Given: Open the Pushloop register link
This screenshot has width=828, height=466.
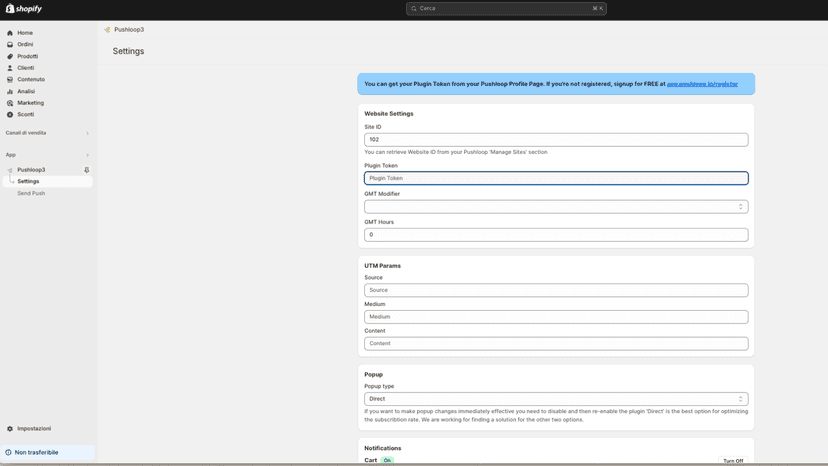Looking at the screenshot, I should pyautogui.click(x=702, y=84).
